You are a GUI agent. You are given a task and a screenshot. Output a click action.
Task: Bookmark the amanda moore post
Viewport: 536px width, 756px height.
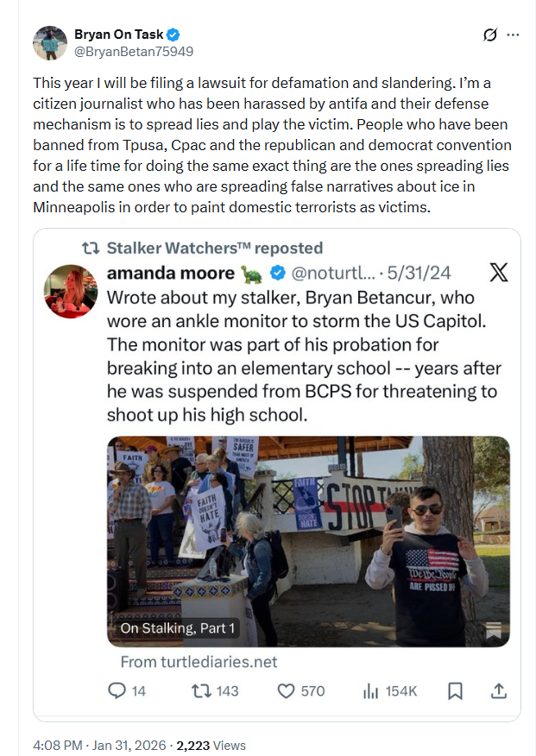coord(456,690)
